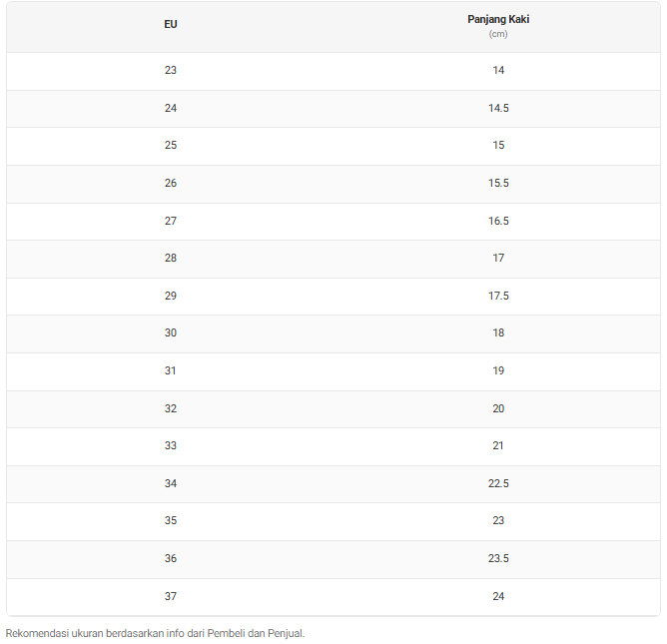The height and width of the screenshot is (644, 667).
Task: Click the Panjang Kaki column header
Action: pos(498,19)
